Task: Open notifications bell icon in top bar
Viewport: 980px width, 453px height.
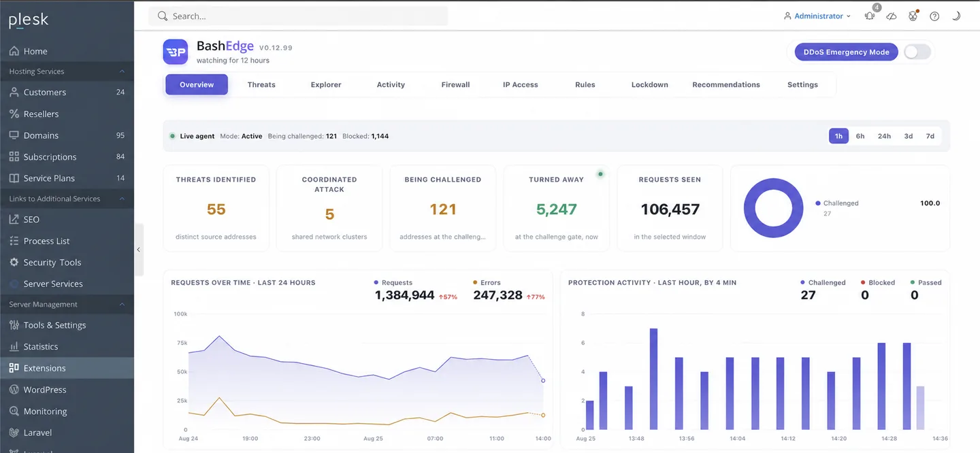Action: (869, 16)
